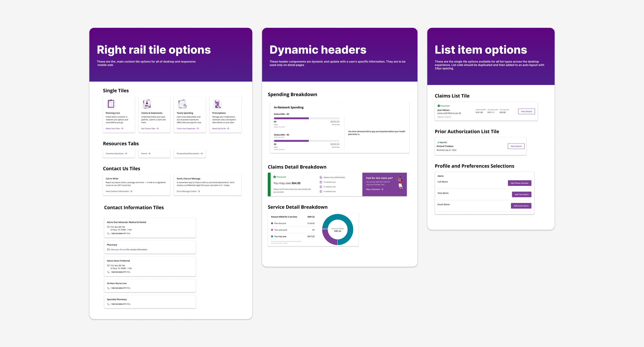Open View Contact Information link
The height and width of the screenshot is (347, 644).
119,191
